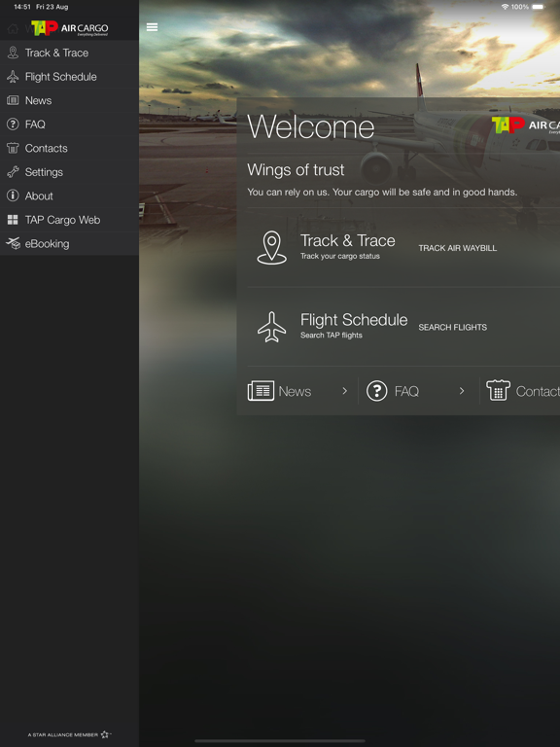Image resolution: width=560 pixels, height=747 pixels.
Task: Open the Contacts label on Welcome card
Action: point(538,391)
